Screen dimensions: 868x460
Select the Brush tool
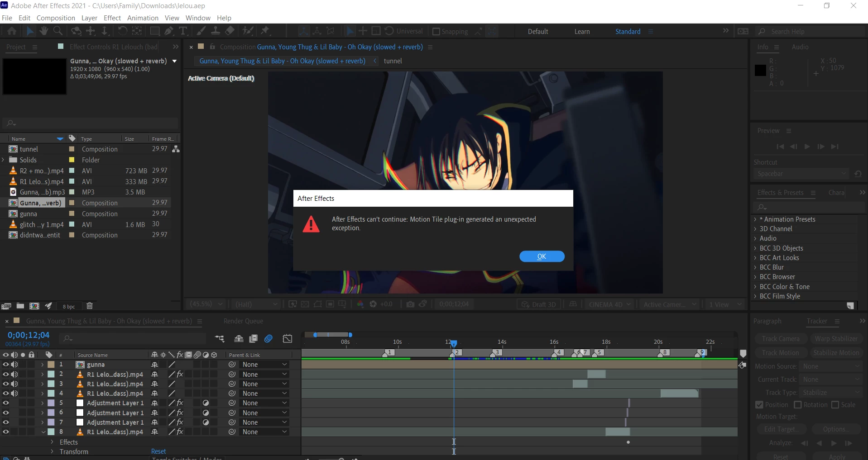(x=201, y=31)
